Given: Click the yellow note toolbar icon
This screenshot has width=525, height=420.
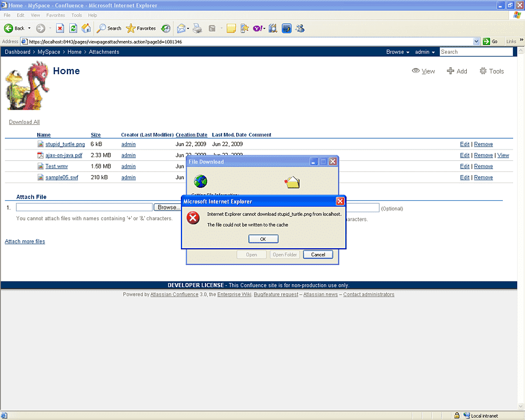Looking at the screenshot, I should 231,29.
